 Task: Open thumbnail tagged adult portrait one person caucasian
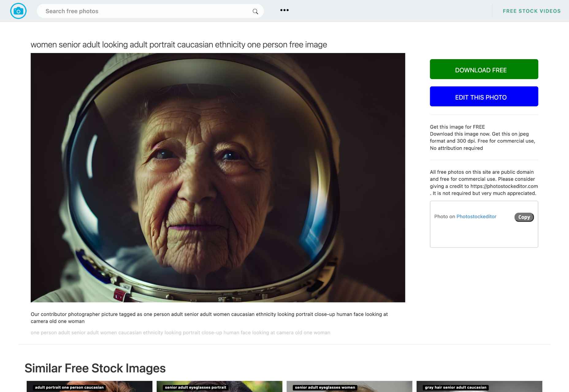[x=90, y=386]
